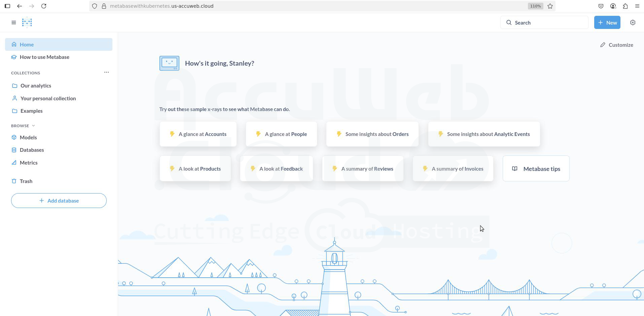Click the Metrics chart icon
The image size is (644, 316).
[x=14, y=163]
